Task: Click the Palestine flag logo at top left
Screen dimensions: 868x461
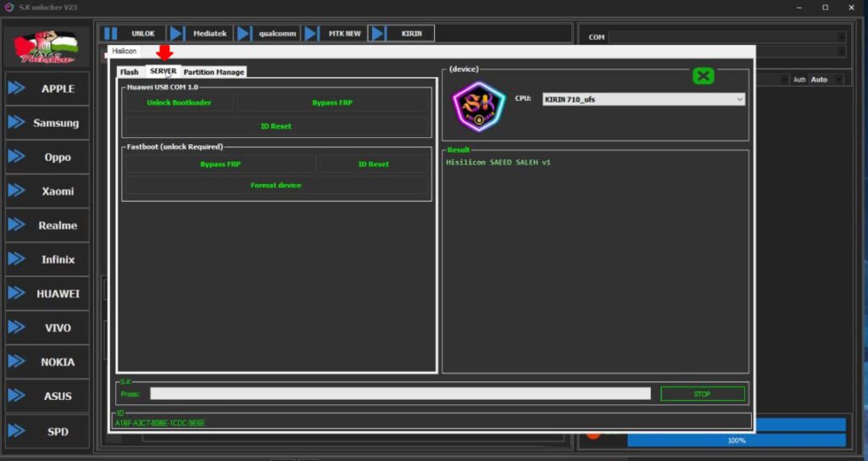Action: pos(46,47)
